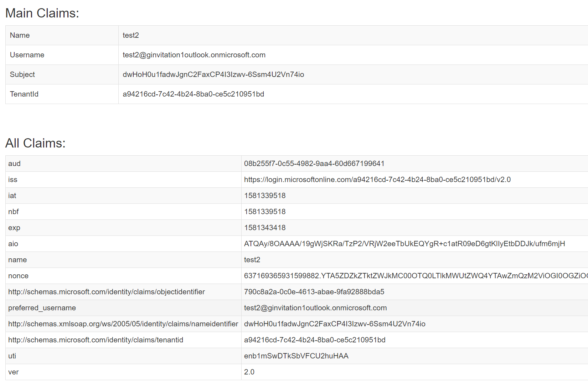Viewport: 588px width, 383px height.
Task: Select the uti claim value
Action: [x=296, y=356]
